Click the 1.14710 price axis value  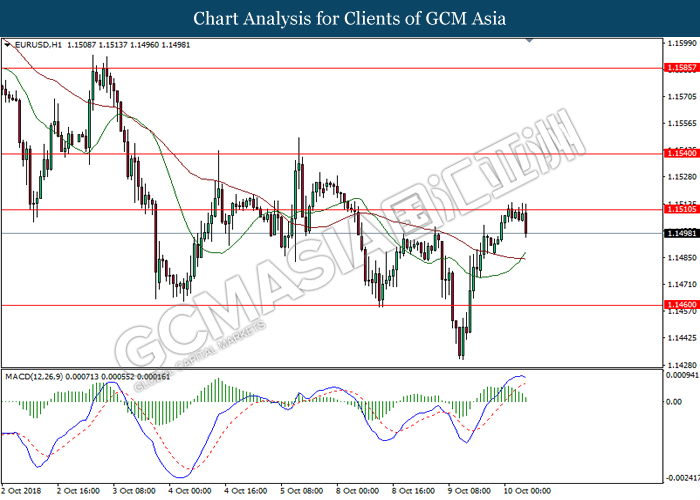coord(682,284)
